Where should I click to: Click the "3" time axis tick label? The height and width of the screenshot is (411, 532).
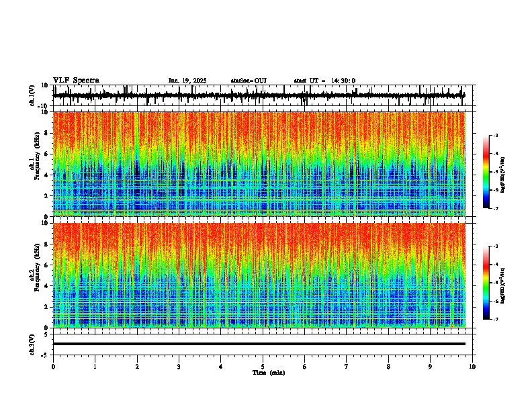click(179, 367)
